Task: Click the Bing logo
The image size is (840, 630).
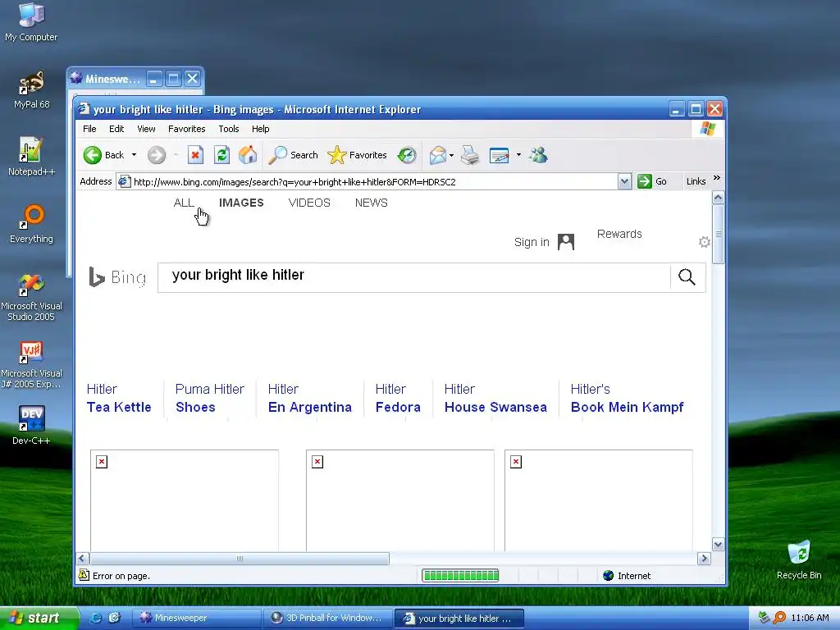Action: pos(117,277)
